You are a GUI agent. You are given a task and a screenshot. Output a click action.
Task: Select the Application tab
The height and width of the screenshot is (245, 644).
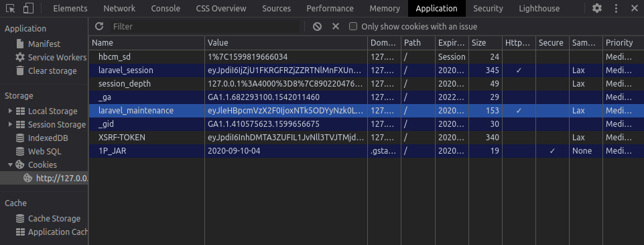click(436, 8)
